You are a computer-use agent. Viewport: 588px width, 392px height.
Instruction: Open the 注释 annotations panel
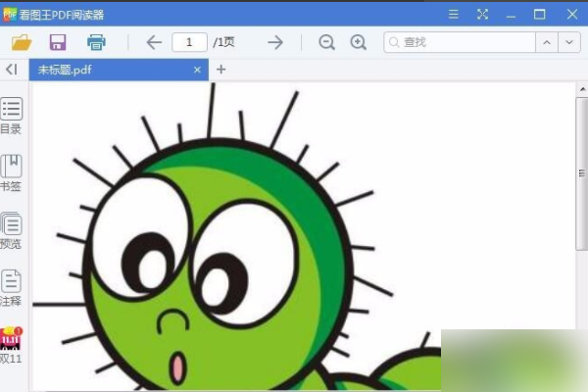11,288
